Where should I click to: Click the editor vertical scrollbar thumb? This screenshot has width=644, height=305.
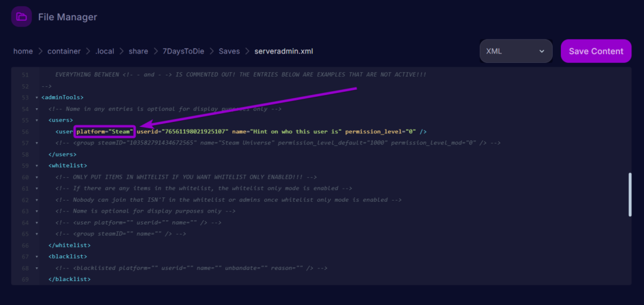pyautogui.click(x=630, y=195)
